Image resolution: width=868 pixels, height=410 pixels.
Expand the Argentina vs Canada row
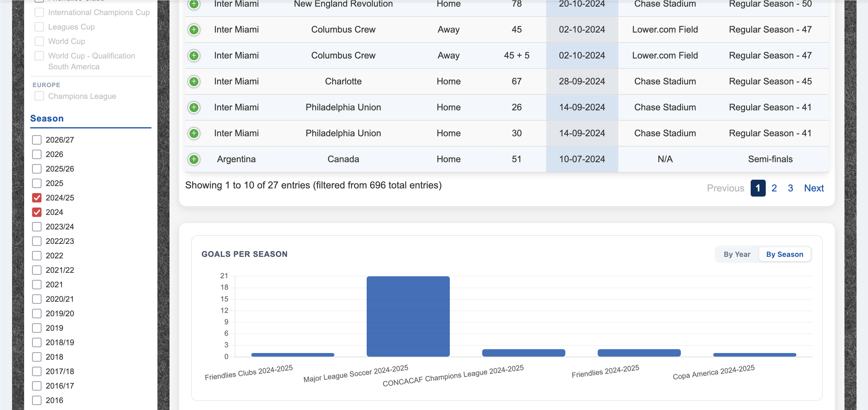coord(194,159)
